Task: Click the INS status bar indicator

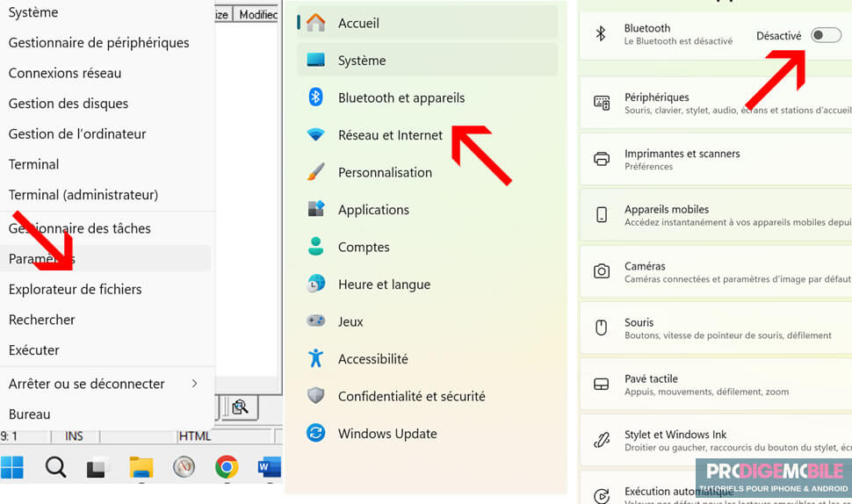Action: [74, 436]
